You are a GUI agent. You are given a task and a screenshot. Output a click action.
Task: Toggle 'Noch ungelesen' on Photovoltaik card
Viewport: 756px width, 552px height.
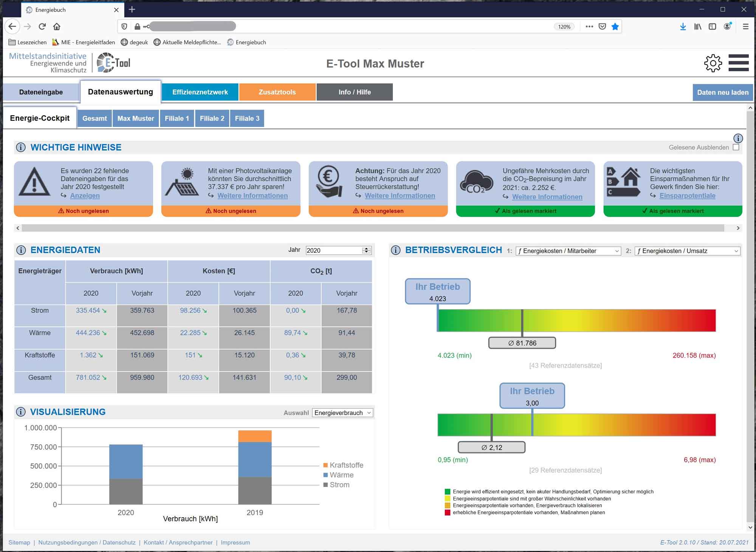[x=231, y=211]
